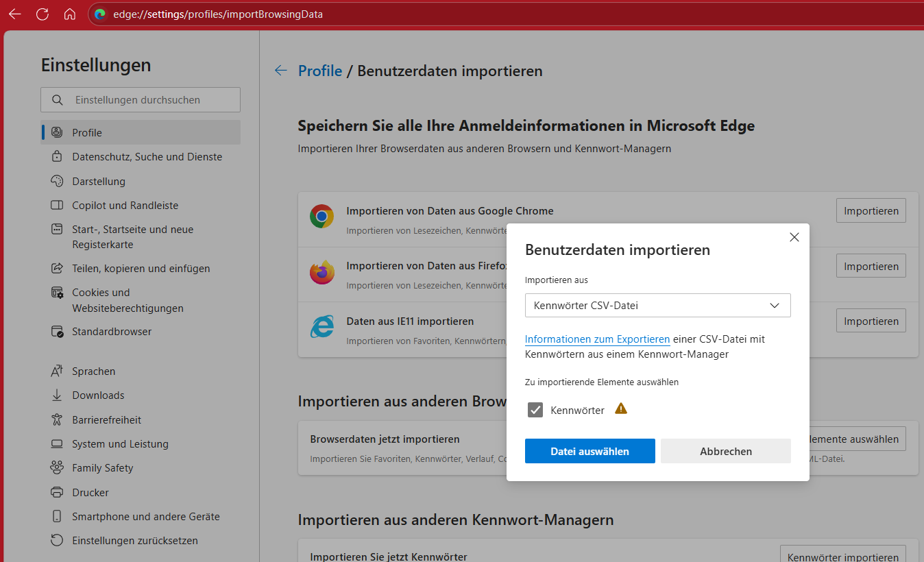This screenshot has width=924, height=562.
Task: Click the back arrow beside Profile heading
Action: [280, 71]
